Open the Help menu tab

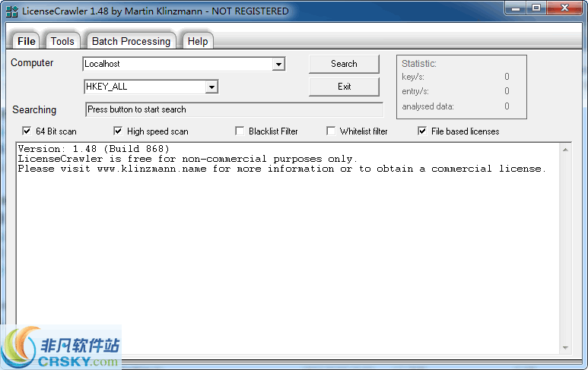(198, 41)
